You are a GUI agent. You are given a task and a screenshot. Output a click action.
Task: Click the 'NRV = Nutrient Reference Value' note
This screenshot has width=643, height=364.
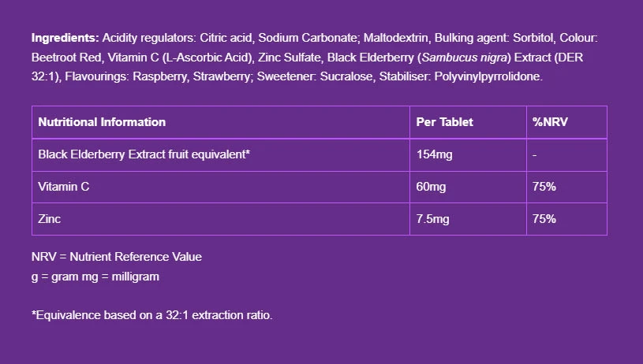[117, 257]
